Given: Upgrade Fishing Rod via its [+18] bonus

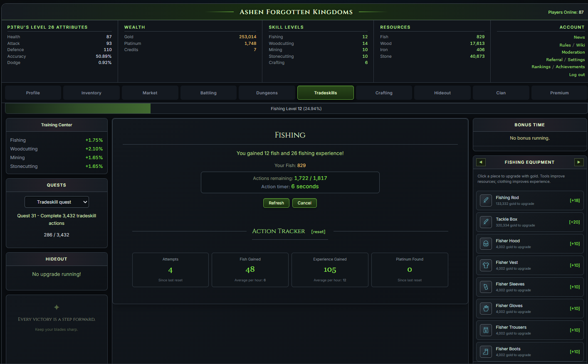Looking at the screenshot, I should tap(575, 200).
